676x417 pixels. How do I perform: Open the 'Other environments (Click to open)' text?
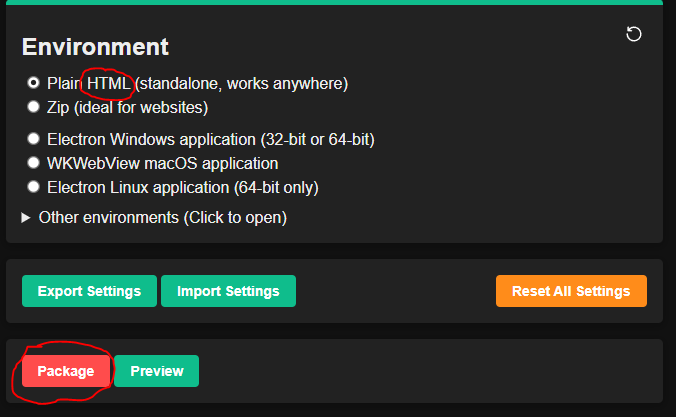tap(163, 218)
